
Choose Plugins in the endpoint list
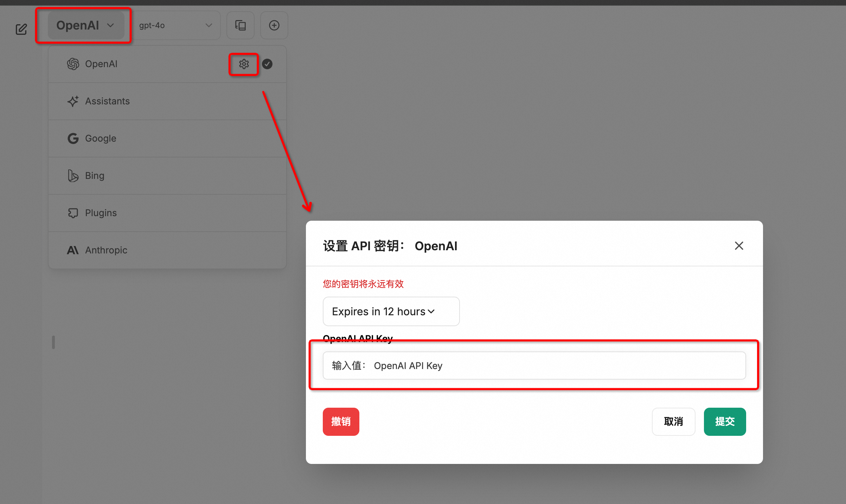pyautogui.click(x=101, y=213)
